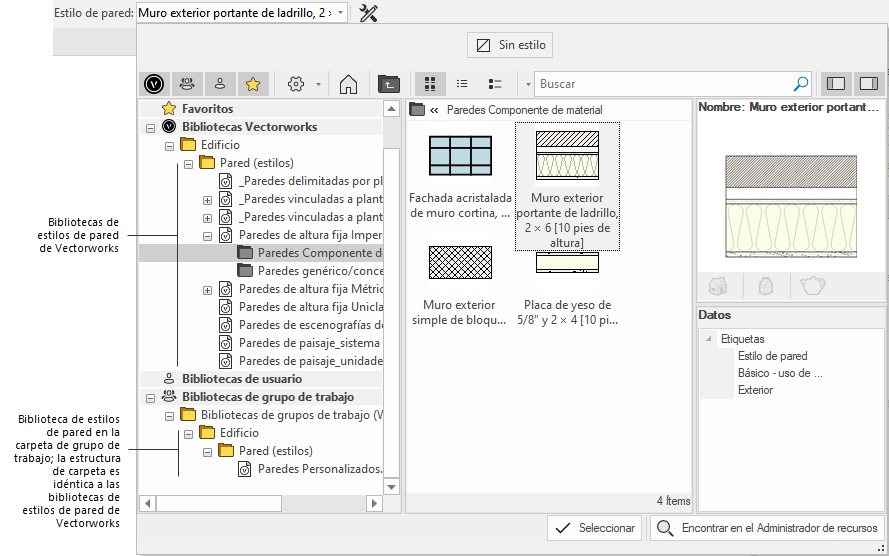This screenshot has width=889, height=556.
Task: Collapse Pared (estilos) under Bibliotecas Vectorworks
Action: pyautogui.click(x=189, y=164)
